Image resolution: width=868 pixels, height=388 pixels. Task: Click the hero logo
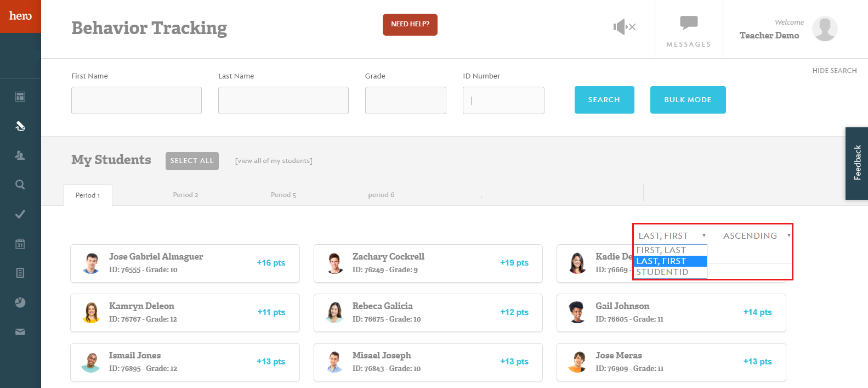pyautogui.click(x=20, y=16)
